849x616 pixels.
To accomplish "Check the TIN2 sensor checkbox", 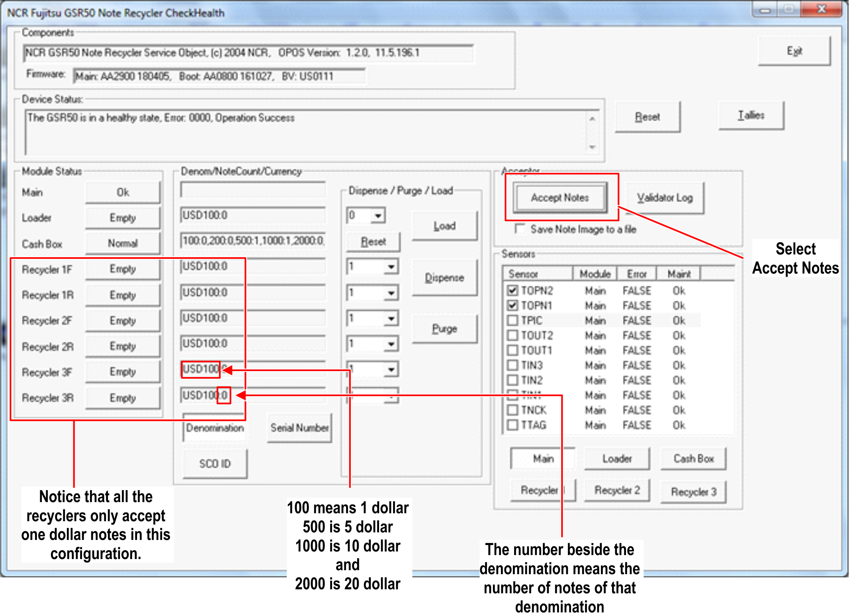I will coord(513,380).
